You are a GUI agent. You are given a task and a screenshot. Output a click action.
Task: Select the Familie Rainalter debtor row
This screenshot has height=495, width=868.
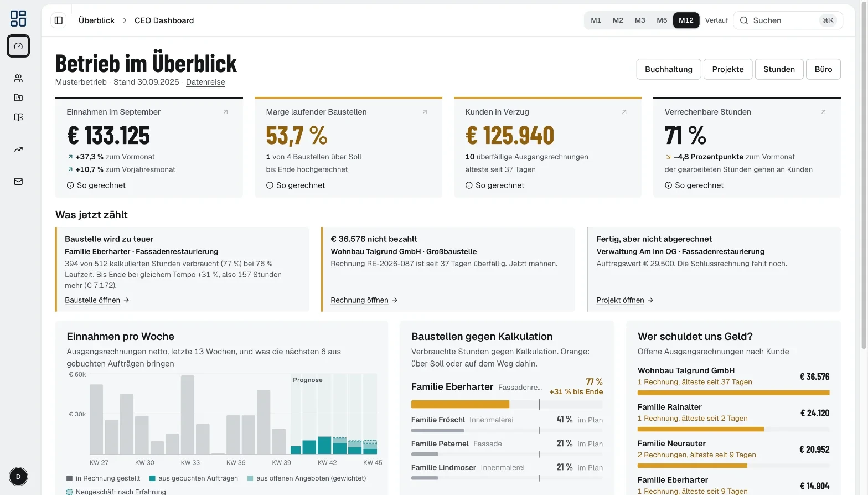coord(733,417)
